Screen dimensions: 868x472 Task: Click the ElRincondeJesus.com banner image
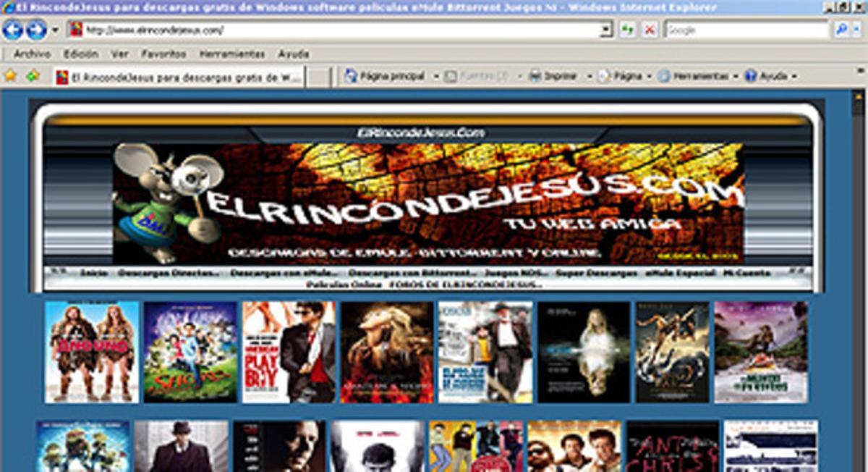point(428,203)
